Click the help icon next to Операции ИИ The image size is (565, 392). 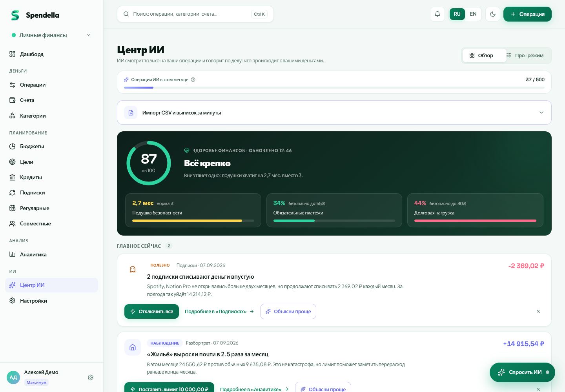click(x=193, y=80)
